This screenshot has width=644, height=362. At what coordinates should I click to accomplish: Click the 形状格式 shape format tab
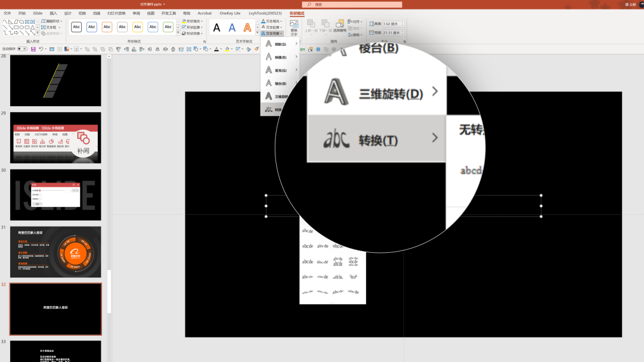coord(297,13)
